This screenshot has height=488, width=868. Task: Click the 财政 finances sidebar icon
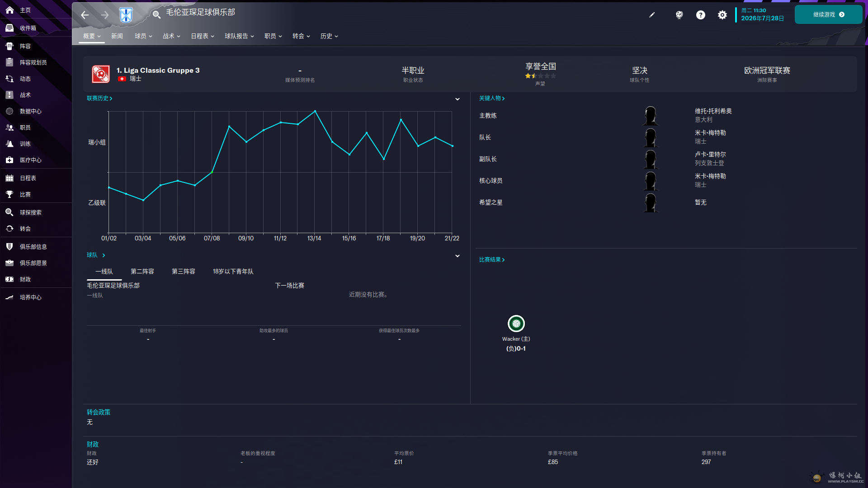[9, 279]
